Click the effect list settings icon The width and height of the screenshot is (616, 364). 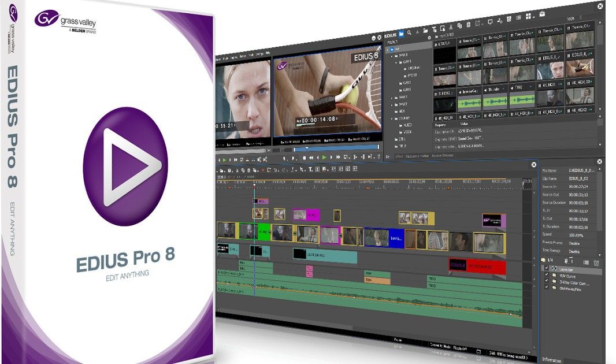point(586,262)
